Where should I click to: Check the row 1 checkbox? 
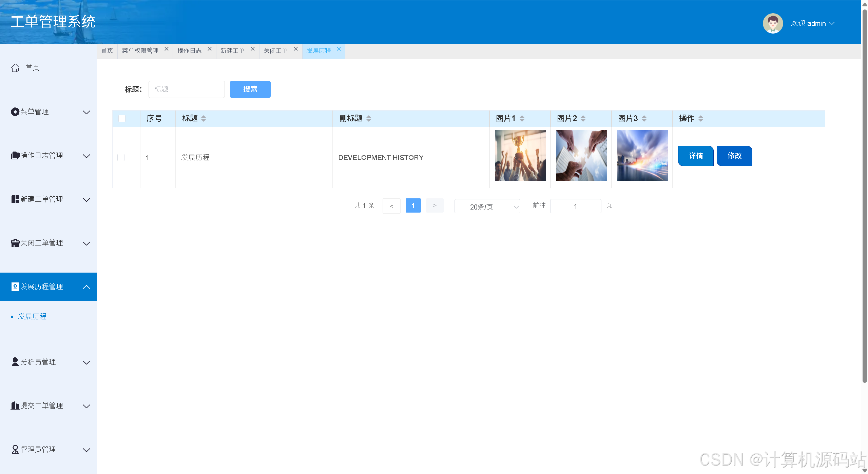click(x=121, y=158)
